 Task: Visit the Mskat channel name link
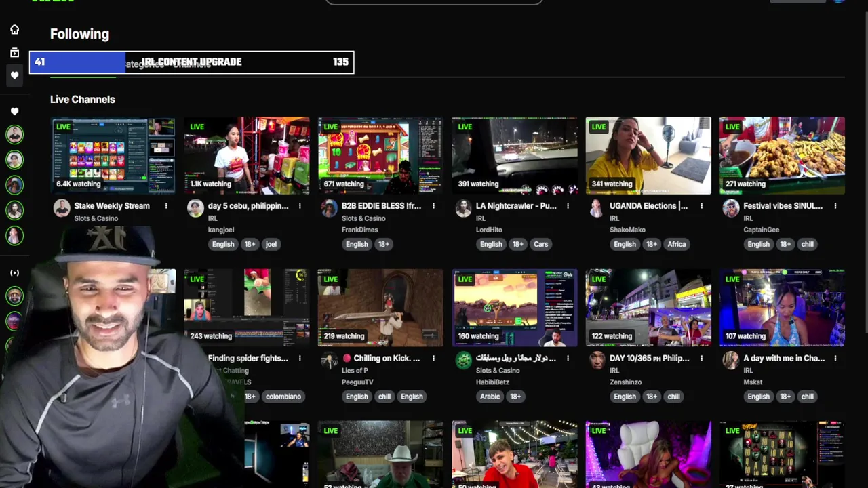[753, 382]
